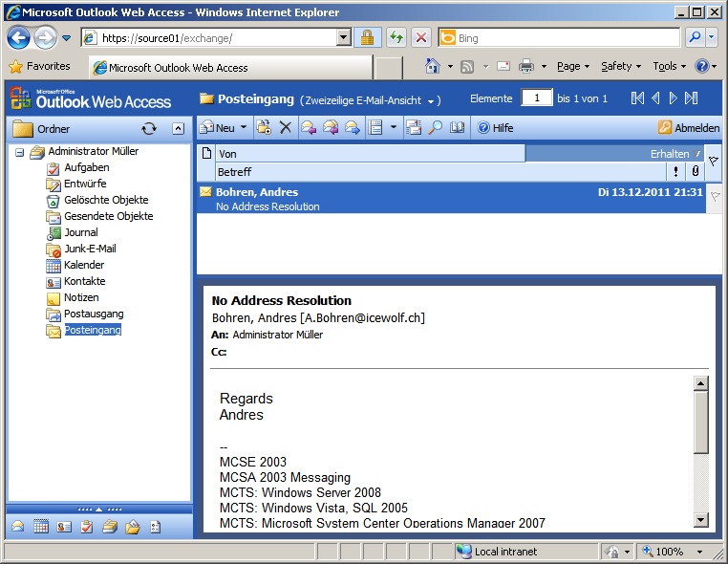Sort by importance exclamation column
This screenshot has width=728, height=564.
coord(675,172)
